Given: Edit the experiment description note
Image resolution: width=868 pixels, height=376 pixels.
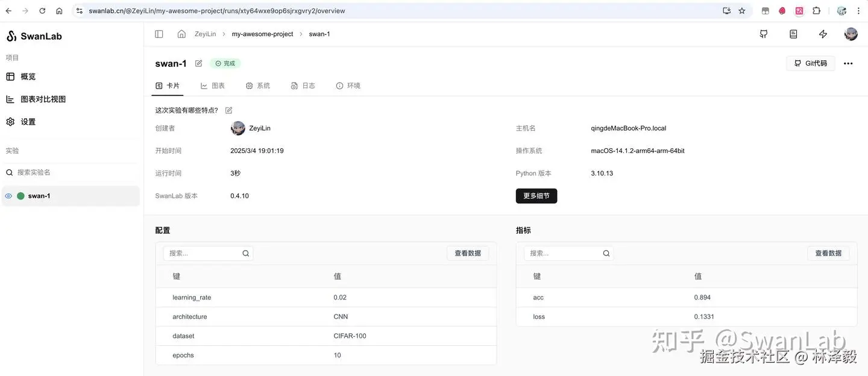Looking at the screenshot, I should (x=228, y=110).
